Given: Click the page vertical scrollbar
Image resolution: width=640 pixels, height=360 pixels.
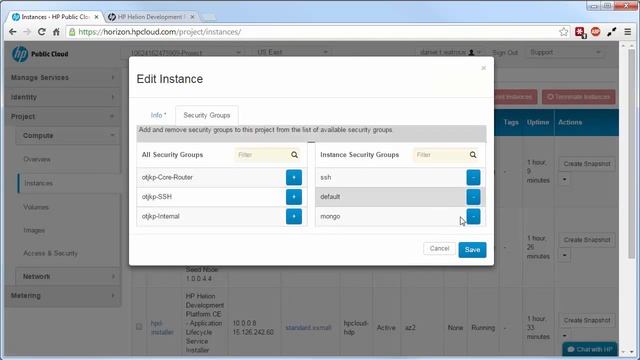Looking at the screenshot, I should point(631,155).
